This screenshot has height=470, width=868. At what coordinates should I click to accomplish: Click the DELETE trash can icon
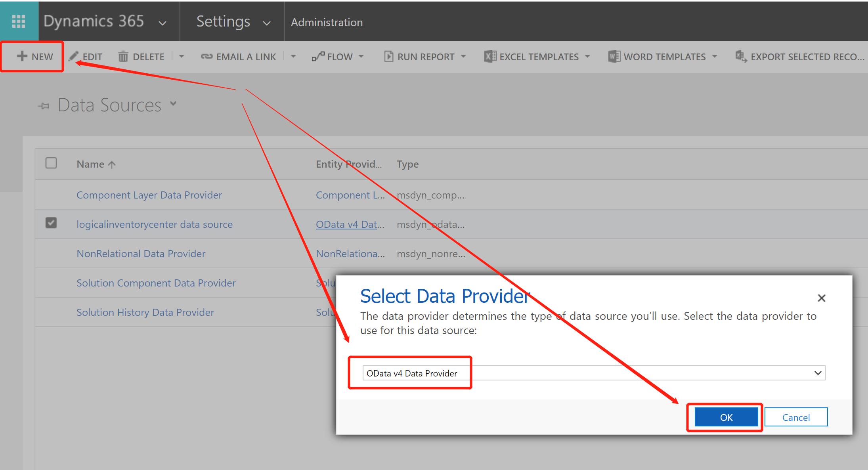coord(123,57)
